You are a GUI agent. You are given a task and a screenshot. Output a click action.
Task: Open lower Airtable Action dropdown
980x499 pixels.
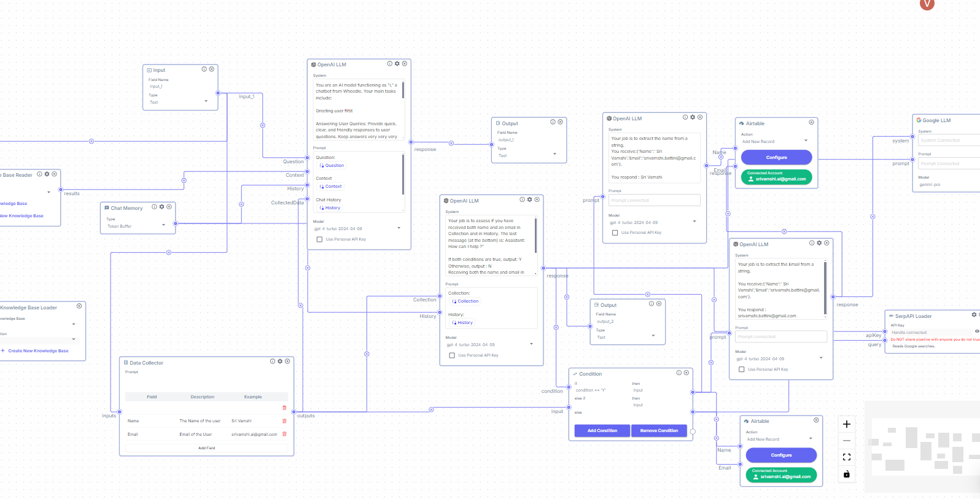point(780,439)
